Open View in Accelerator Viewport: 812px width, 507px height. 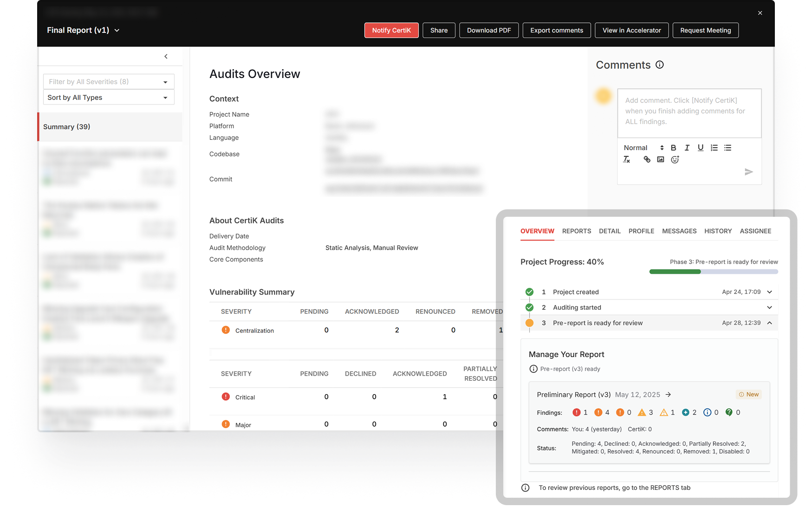coord(631,30)
